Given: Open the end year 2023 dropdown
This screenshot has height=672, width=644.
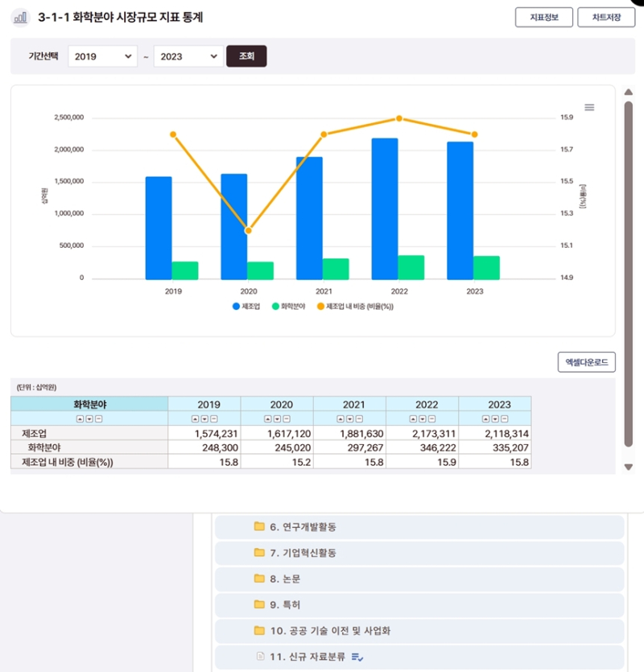Looking at the screenshot, I should point(188,56).
